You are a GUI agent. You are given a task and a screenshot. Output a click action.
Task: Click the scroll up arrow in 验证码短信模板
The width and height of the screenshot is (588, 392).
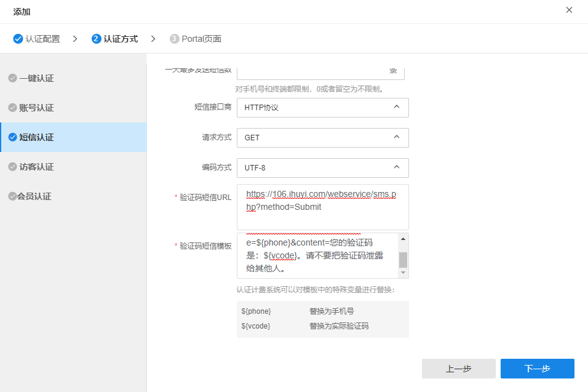[403, 239]
